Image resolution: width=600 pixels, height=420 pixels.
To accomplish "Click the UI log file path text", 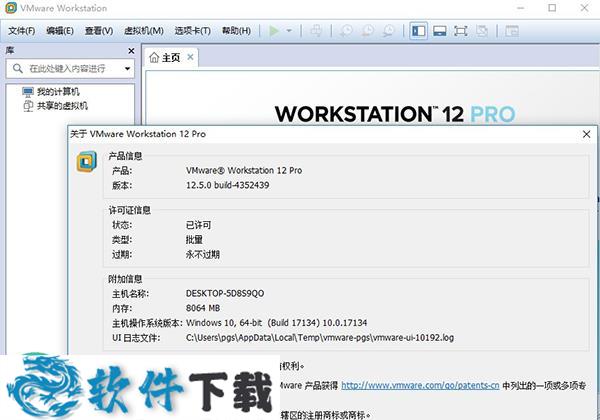I will [320, 338].
